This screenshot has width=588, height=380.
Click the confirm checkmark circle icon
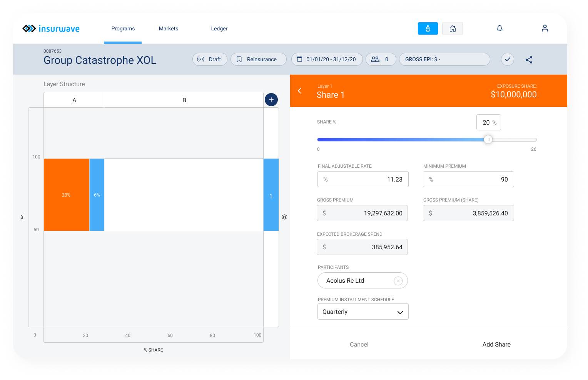click(508, 59)
